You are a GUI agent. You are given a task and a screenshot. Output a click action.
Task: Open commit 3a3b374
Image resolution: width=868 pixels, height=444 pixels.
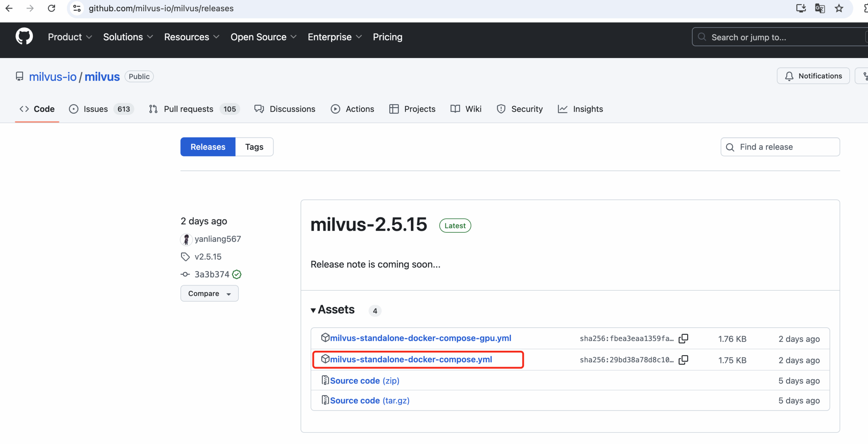click(x=212, y=274)
